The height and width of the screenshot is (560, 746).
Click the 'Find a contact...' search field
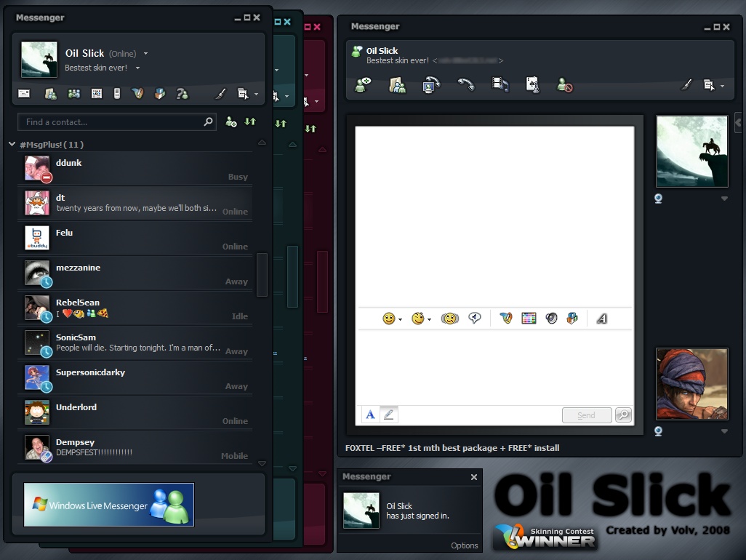[117, 122]
